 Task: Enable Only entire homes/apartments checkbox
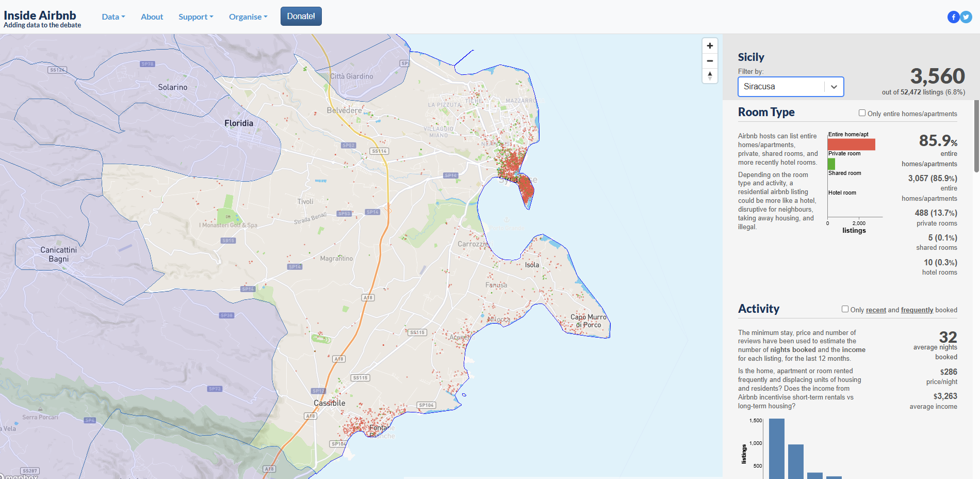coord(862,113)
